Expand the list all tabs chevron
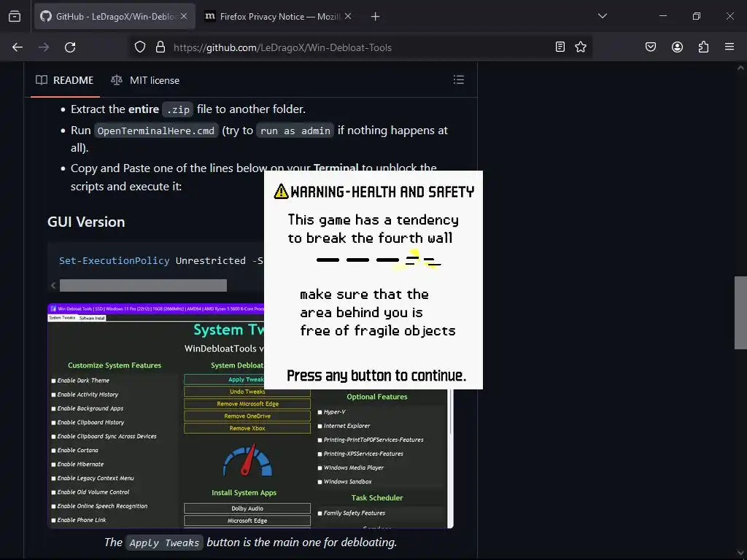 [x=602, y=16]
